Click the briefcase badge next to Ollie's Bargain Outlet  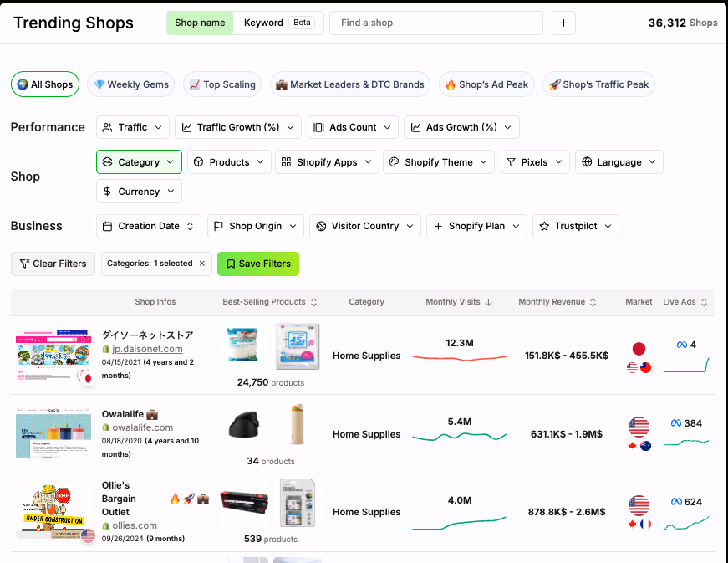(x=203, y=499)
